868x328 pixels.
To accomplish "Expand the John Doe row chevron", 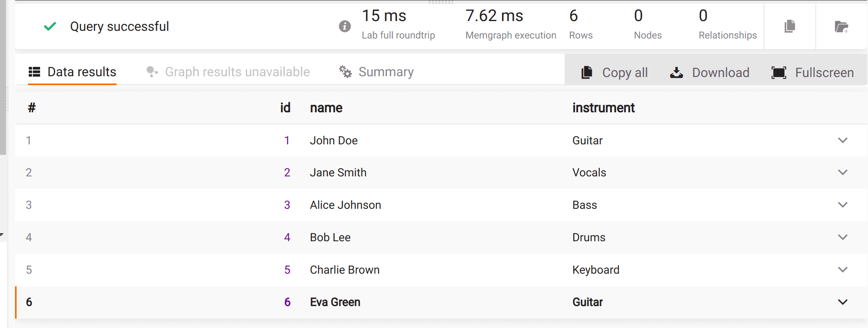I will 843,140.
